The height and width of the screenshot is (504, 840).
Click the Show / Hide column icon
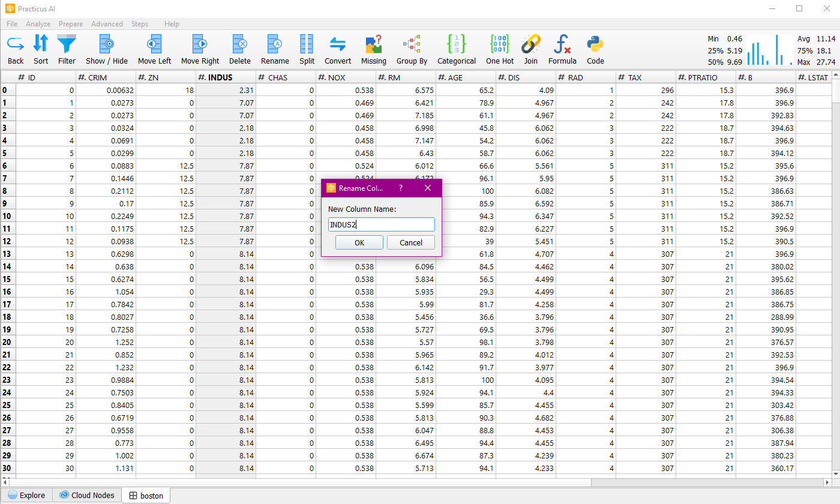107,44
